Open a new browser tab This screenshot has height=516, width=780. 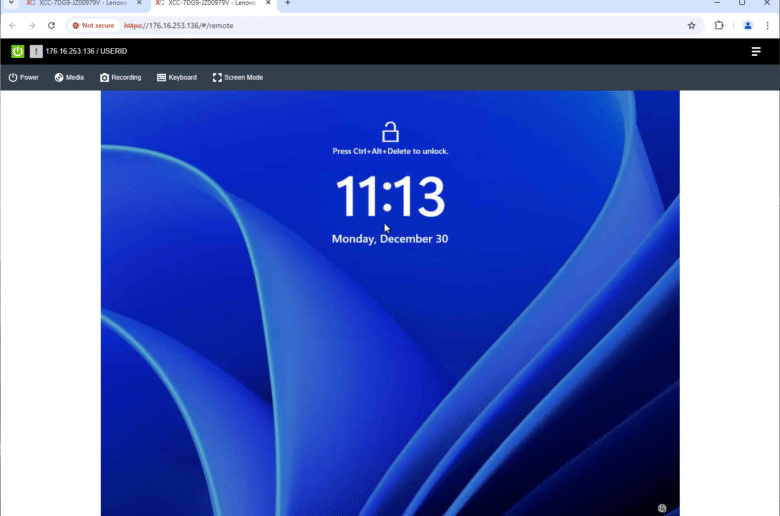coord(288,3)
